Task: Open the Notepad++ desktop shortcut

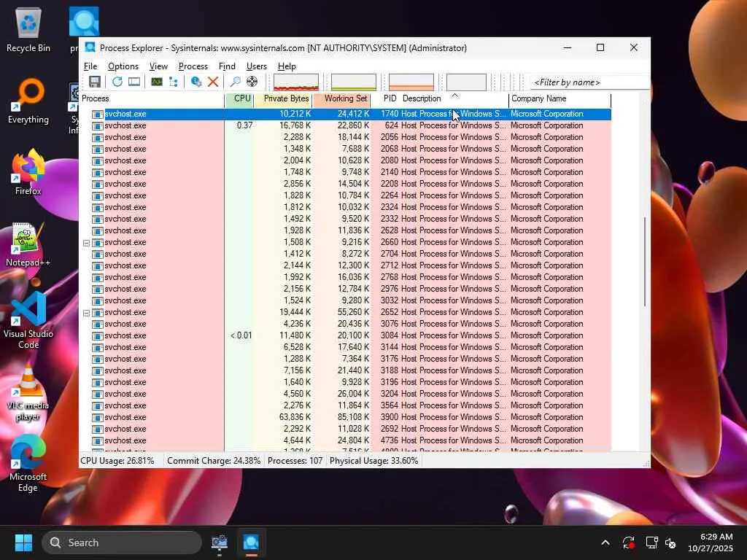Action: click(x=28, y=244)
